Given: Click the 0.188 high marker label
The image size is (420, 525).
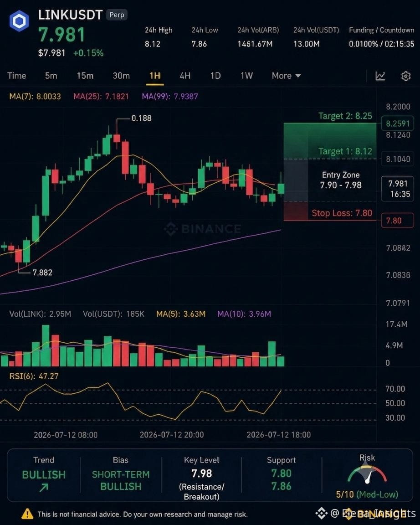Looking at the screenshot, I should (141, 118).
